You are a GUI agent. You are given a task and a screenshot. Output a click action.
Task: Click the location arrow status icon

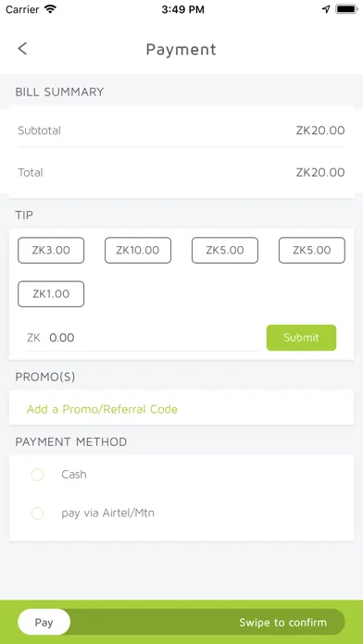[x=326, y=9]
